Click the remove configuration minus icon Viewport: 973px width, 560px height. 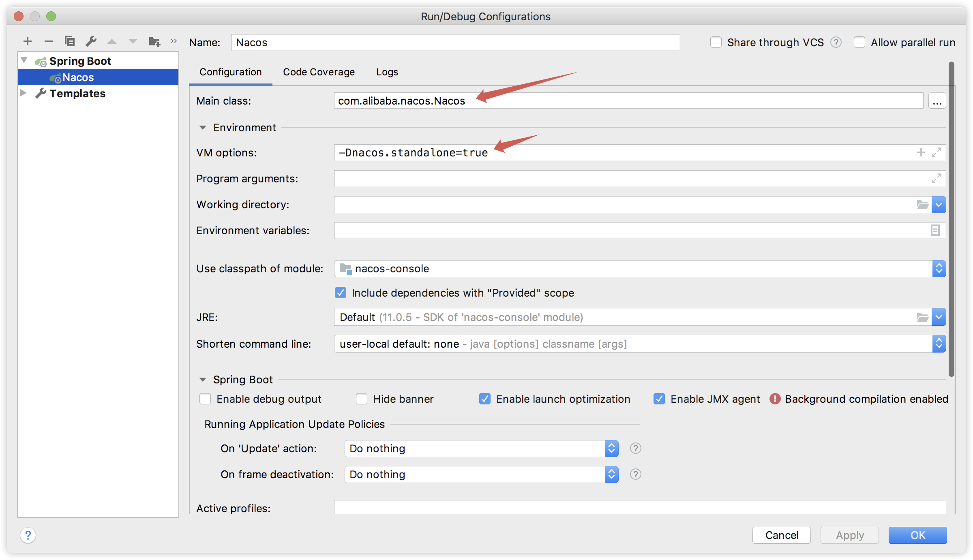49,41
